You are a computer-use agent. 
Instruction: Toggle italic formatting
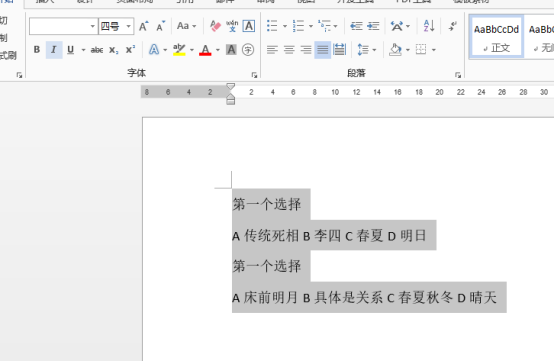point(54,50)
